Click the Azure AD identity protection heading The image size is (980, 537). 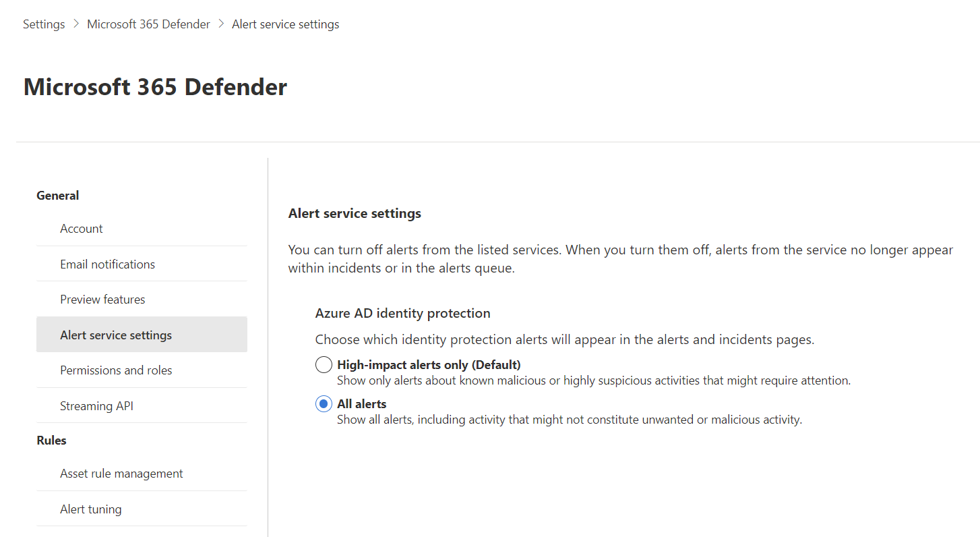(x=402, y=312)
